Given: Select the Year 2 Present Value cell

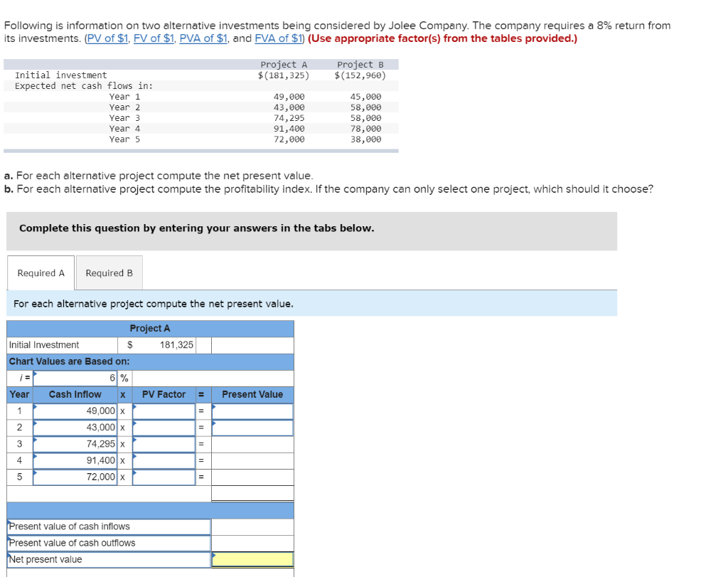Looking at the screenshot, I should coord(252,428).
